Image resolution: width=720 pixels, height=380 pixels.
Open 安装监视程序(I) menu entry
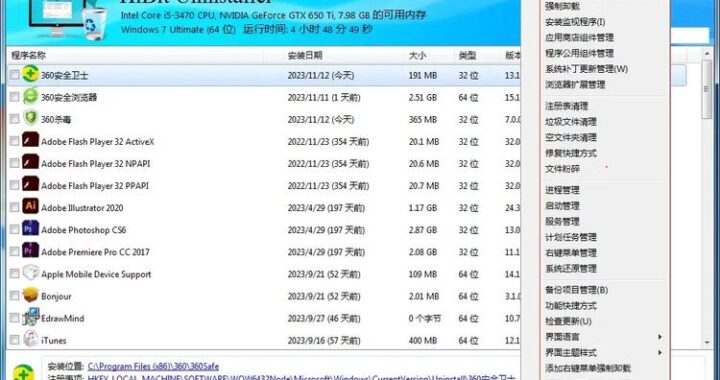click(x=575, y=22)
